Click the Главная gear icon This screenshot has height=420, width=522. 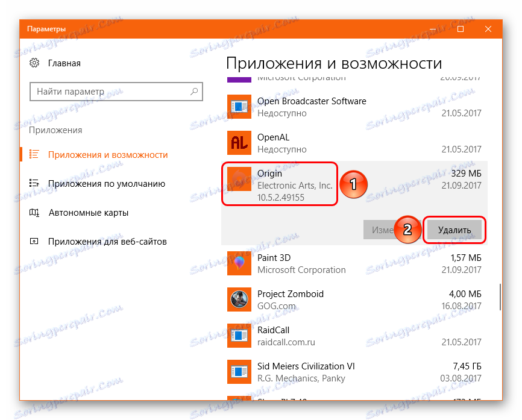[x=34, y=63]
